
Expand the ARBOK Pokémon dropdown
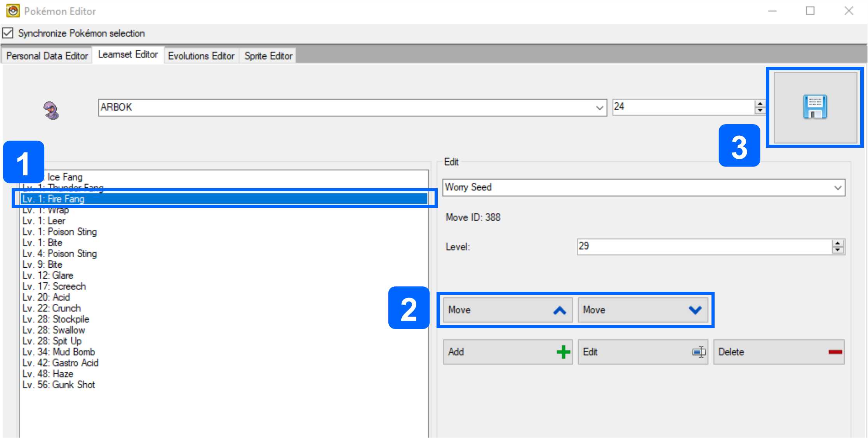click(599, 107)
